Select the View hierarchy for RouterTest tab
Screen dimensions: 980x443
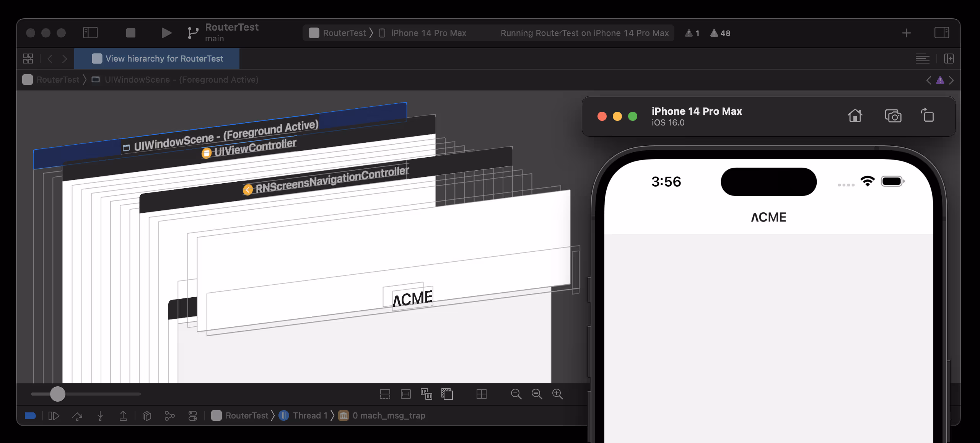157,59
